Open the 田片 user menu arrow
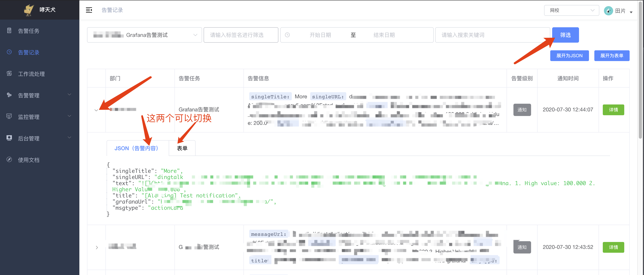644x275 pixels. click(x=631, y=12)
